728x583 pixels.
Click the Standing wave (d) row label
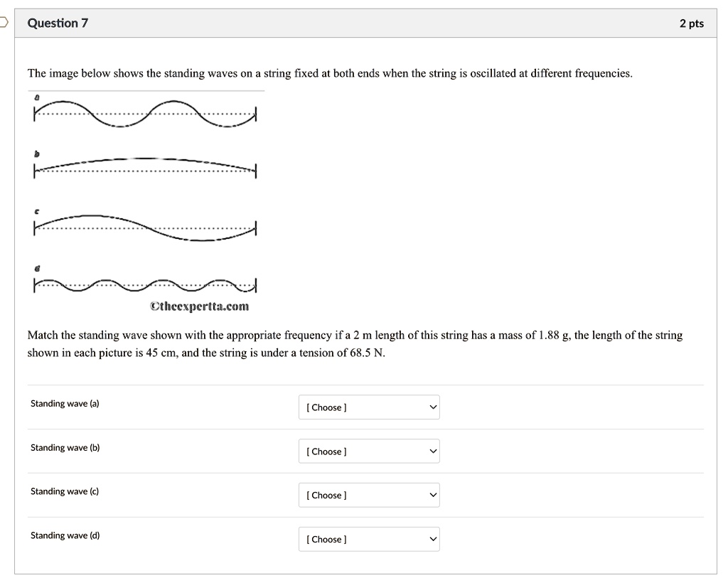point(65,535)
